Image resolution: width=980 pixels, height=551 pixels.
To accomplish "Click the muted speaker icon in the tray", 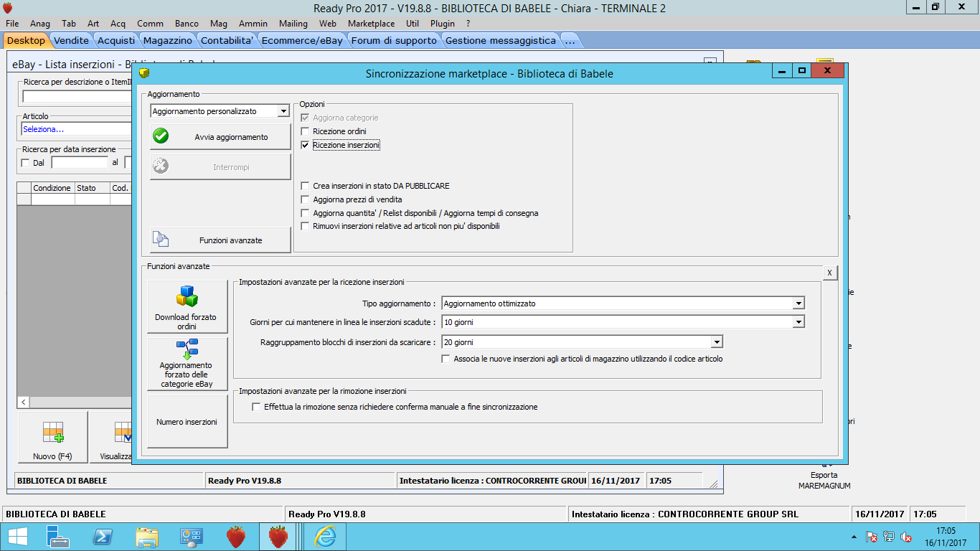I will [x=906, y=537].
